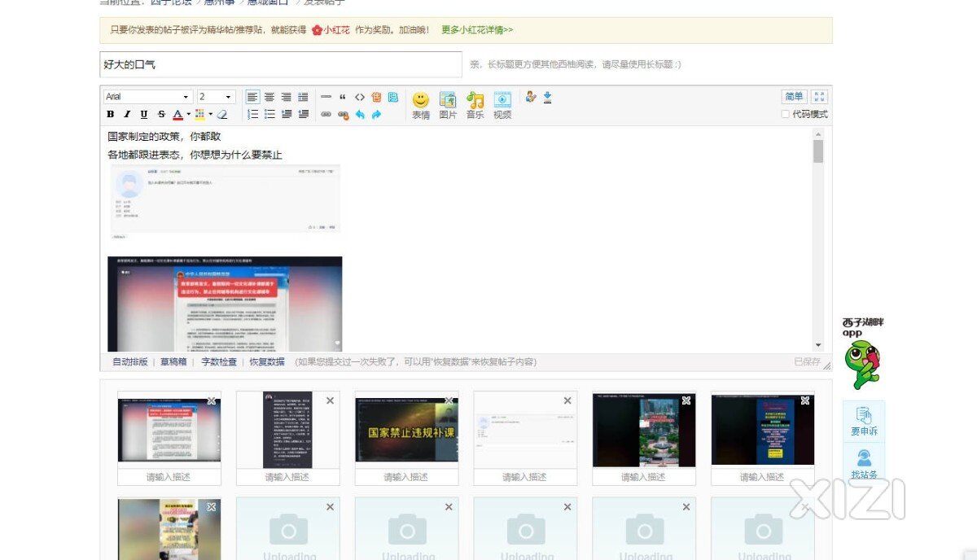Select the 国家禁止违规补课 uploaded thumbnail
The height and width of the screenshot is (560, 977).
pyautogui.click(x=406, y=429)
